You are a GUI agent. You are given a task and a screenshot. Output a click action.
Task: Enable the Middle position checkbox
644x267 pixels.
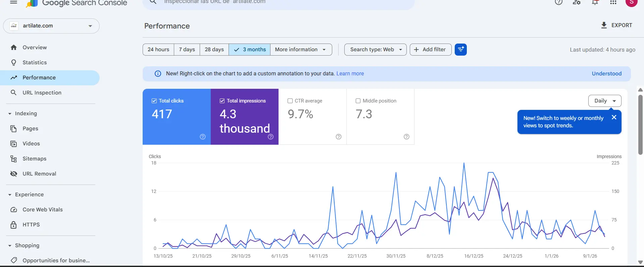[358, 101]
